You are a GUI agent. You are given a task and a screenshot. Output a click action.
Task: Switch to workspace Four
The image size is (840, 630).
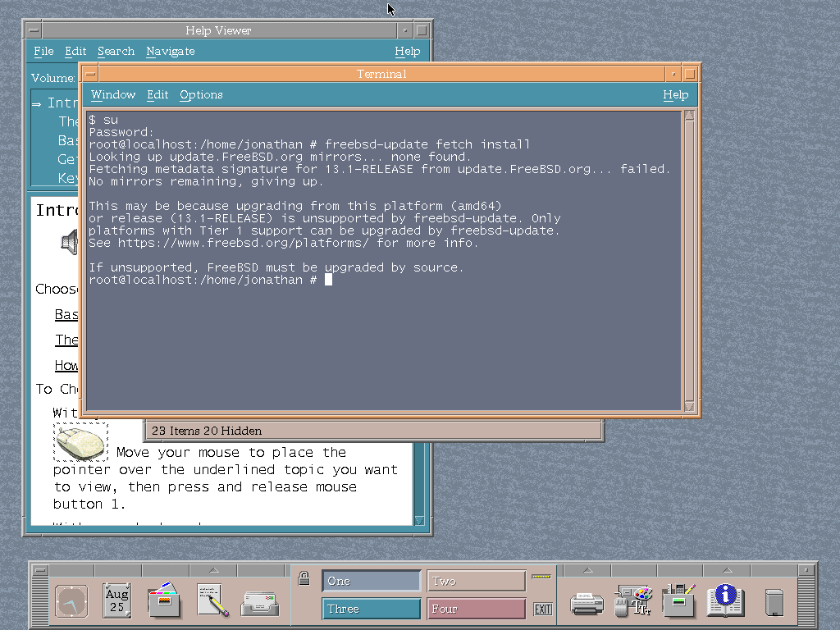pos(476,609)
